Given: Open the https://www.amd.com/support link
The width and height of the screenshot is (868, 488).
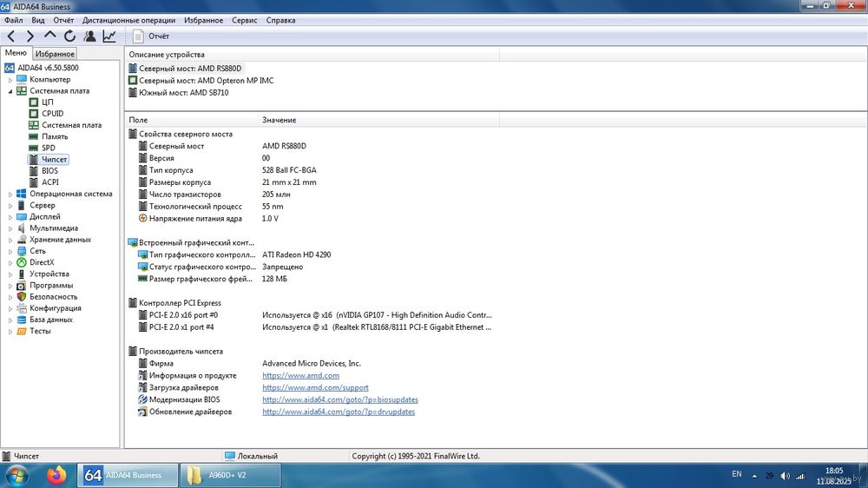Looking at the screenshot, I should 315,388.
